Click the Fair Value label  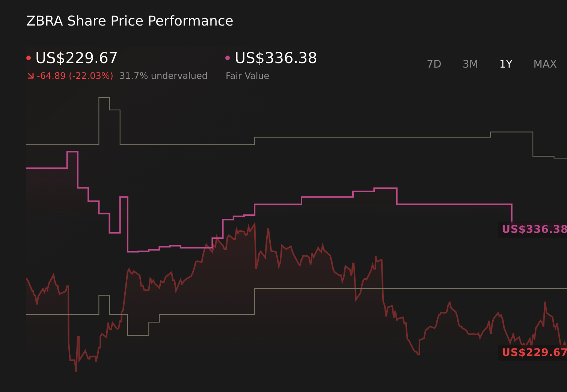247,76
